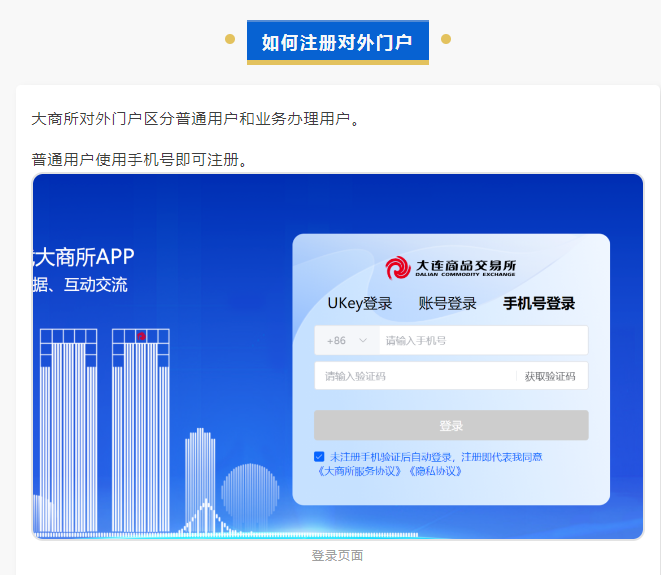Select the 手机号登录 tab
Viewport: 661px width, 575px height.
[539, 304]
